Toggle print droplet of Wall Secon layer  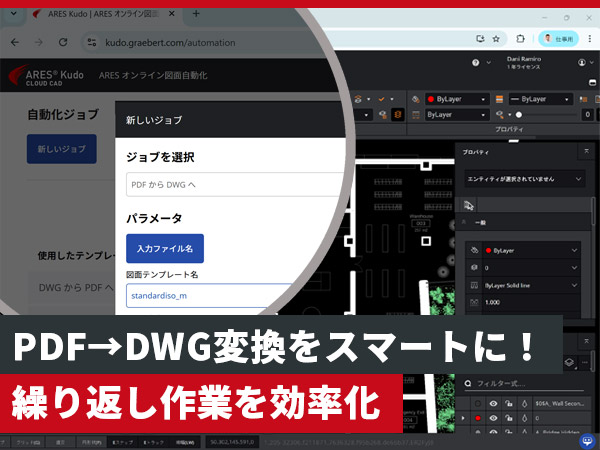524,403
